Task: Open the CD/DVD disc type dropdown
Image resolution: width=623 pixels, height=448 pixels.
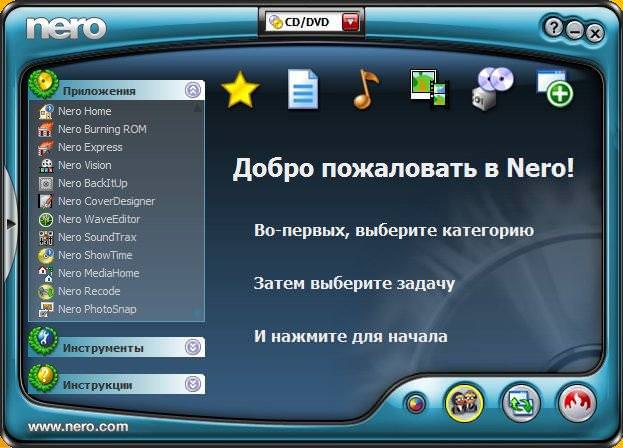Action: tap(350, 22)
